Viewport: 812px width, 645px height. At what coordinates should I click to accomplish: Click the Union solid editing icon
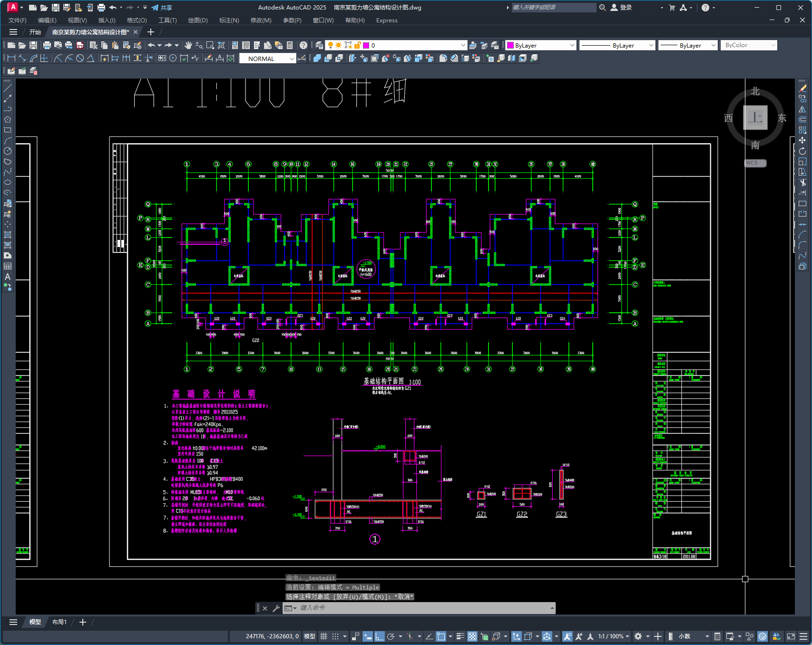316,58
